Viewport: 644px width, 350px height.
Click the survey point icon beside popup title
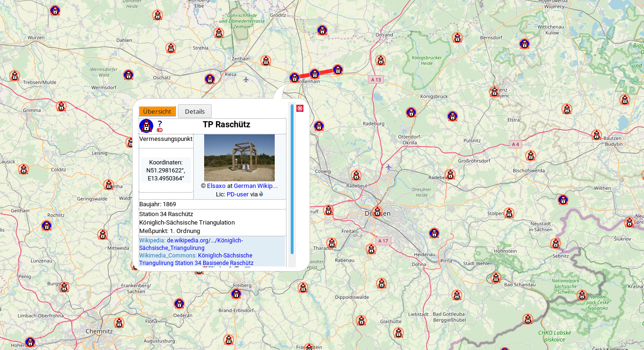coord(146,126)
